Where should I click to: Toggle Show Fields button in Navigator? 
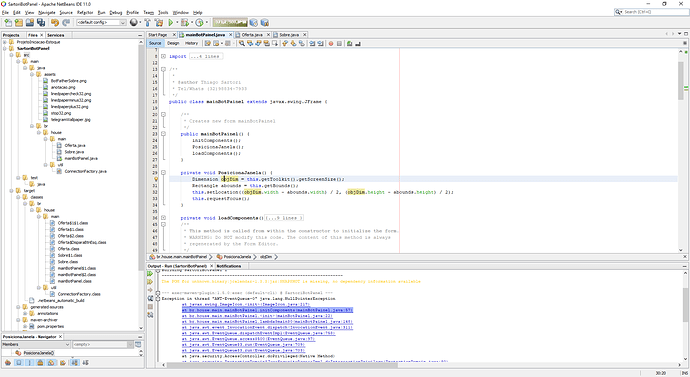tap(18, 362)
